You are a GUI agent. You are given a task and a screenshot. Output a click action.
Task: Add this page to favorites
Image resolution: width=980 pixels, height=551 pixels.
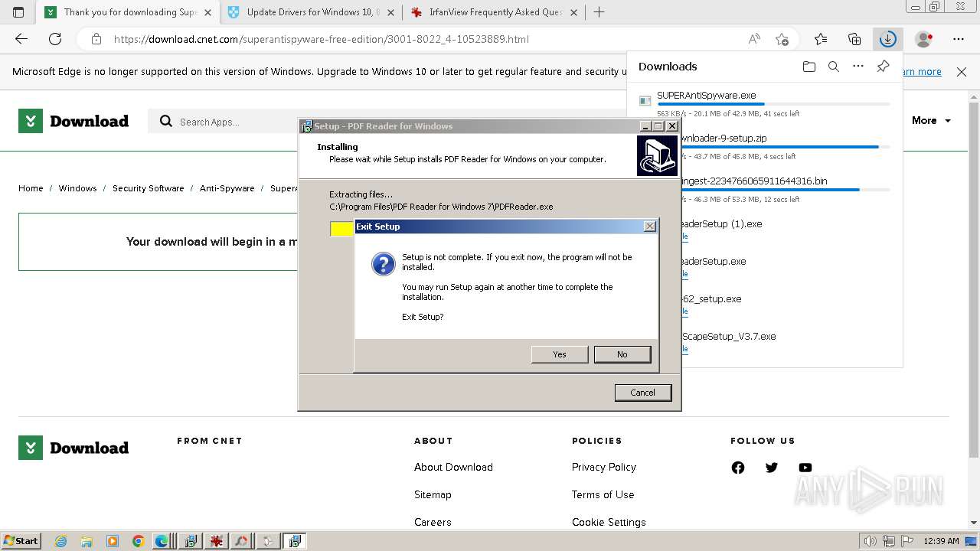(x=782, y=39)
